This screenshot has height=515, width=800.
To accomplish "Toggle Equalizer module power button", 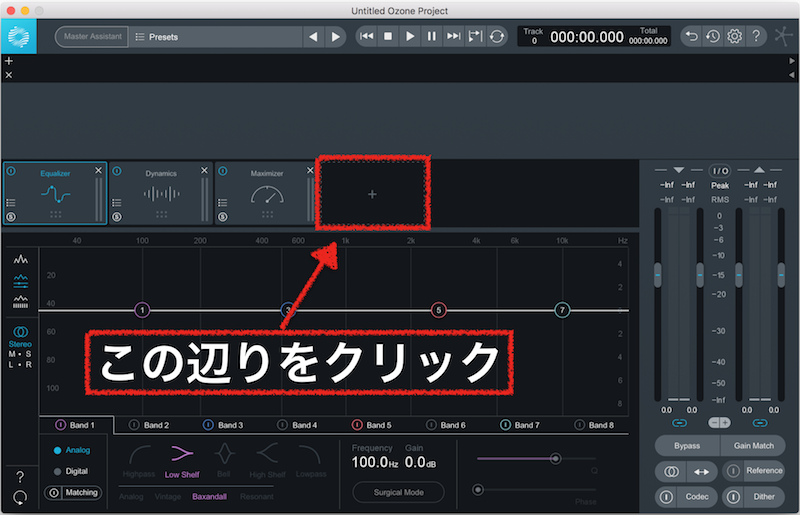I will (11, 171).
